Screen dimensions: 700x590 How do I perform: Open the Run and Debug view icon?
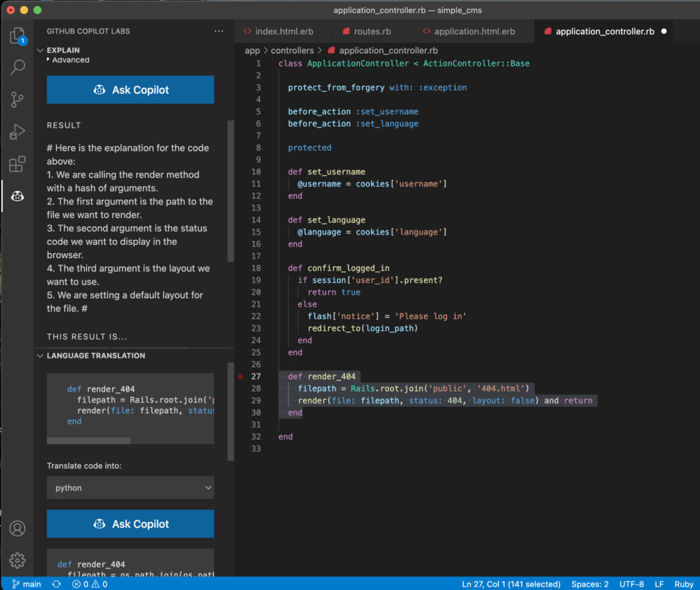coord(17,132)
